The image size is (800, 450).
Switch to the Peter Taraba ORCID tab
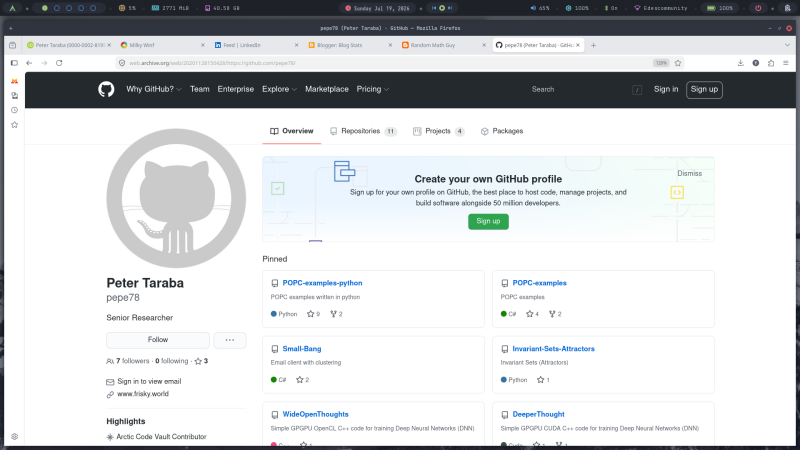pyautogui.click(x=68, y=45)
